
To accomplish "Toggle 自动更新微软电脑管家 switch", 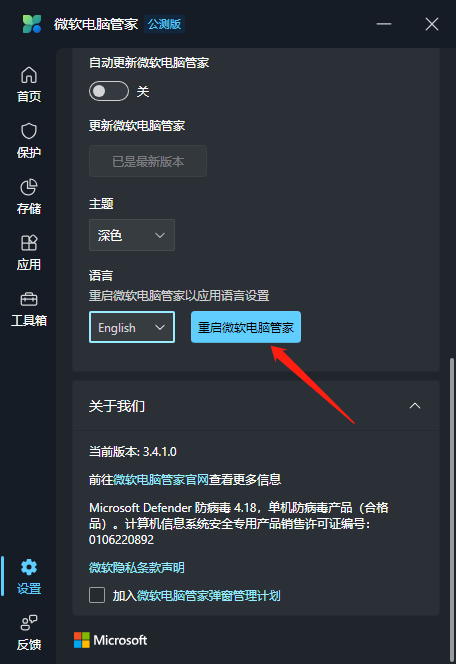I will pyautogui.click(x=109, y=91).
